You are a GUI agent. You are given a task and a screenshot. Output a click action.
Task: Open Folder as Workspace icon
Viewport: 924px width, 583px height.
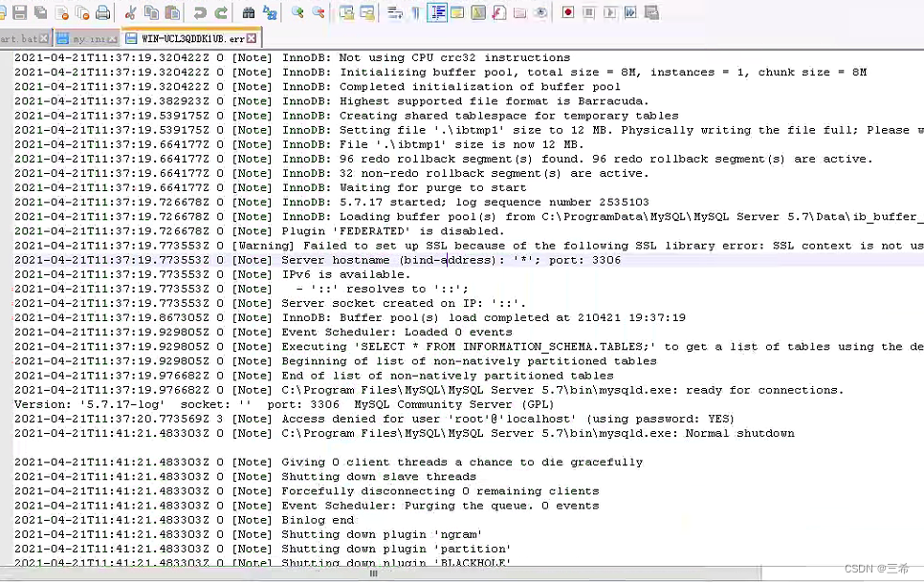pyautogui.click(x=519, y=12)
